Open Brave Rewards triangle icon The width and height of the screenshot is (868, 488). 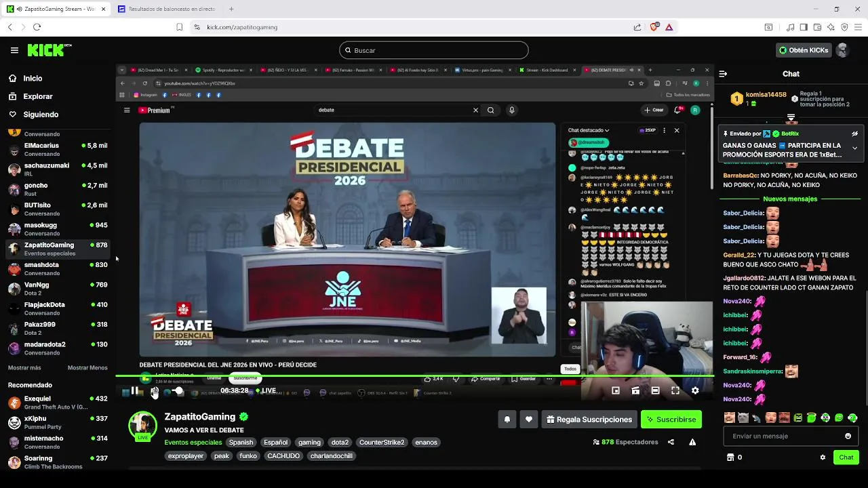click(669, 27)
